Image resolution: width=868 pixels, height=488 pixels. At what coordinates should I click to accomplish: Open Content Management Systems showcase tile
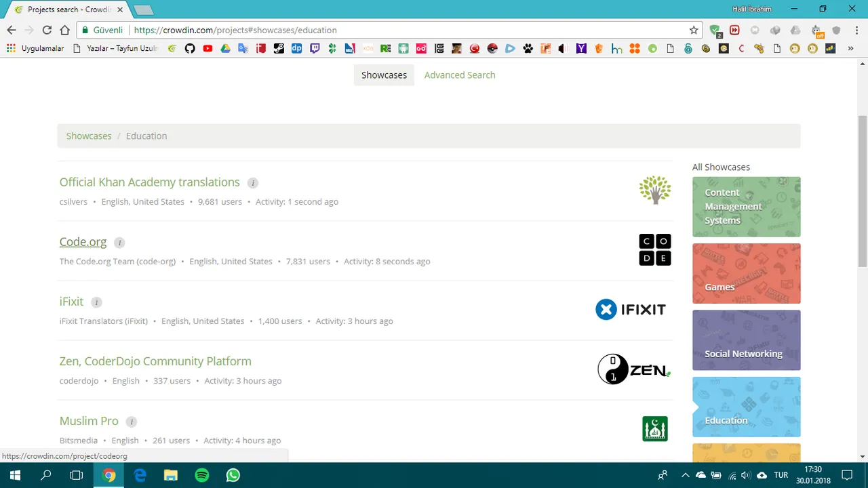point(746,207)
